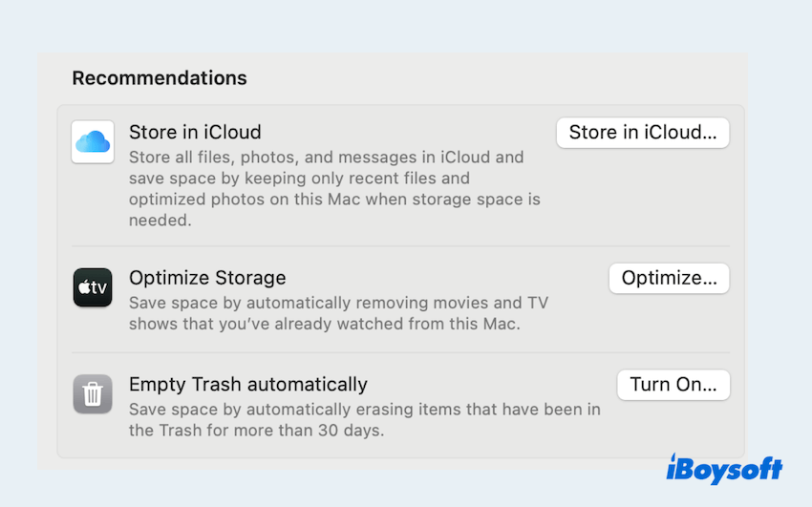Click the divider above the Empty Trash row

click(401, 353)
